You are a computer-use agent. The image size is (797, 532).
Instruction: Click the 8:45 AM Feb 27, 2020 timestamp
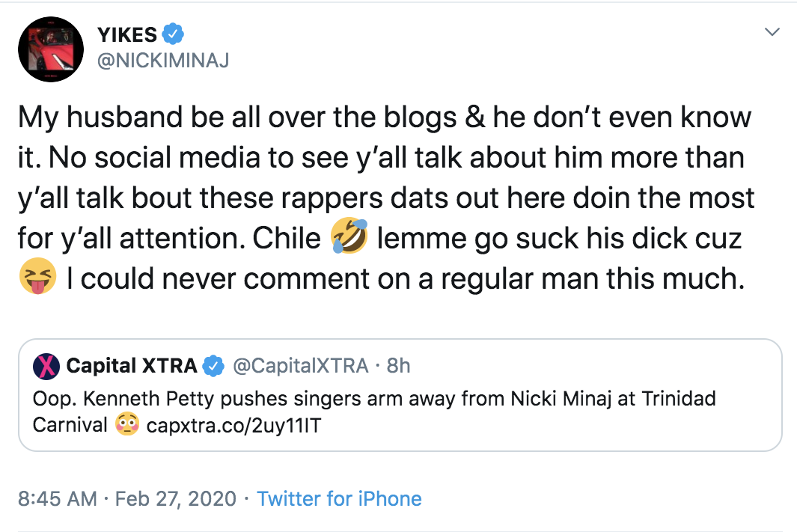[x=126, y=498]
